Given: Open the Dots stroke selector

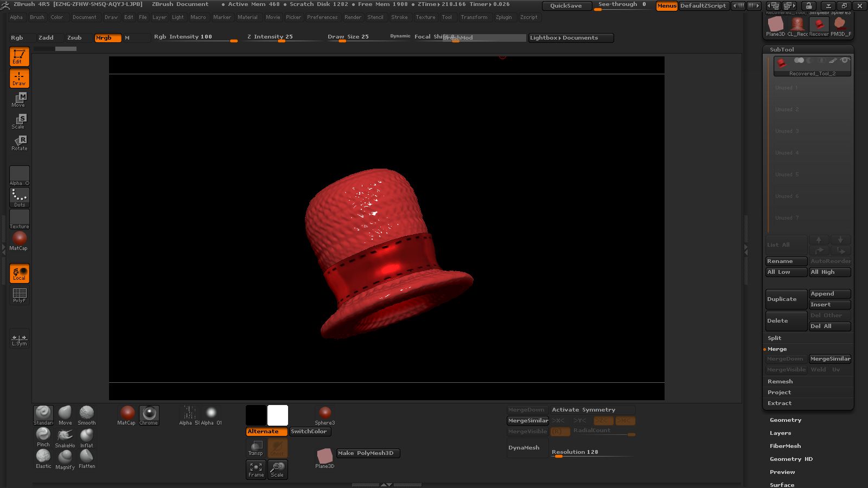Looking at the screenshot, I should (x=19, y=196).
